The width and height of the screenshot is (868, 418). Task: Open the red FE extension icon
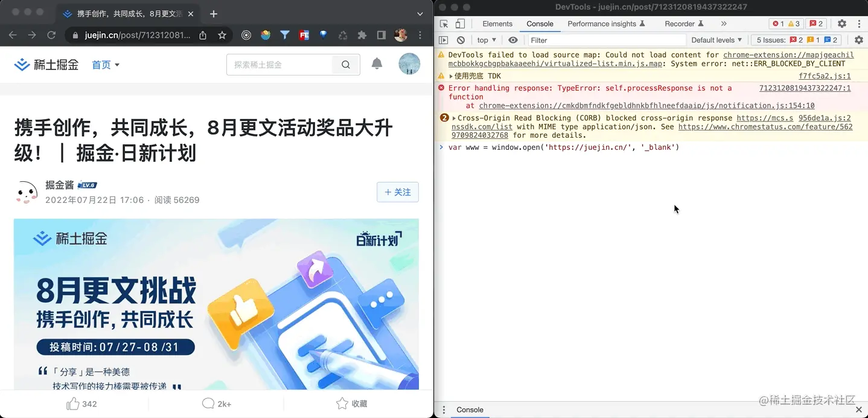tap(304, 36)
